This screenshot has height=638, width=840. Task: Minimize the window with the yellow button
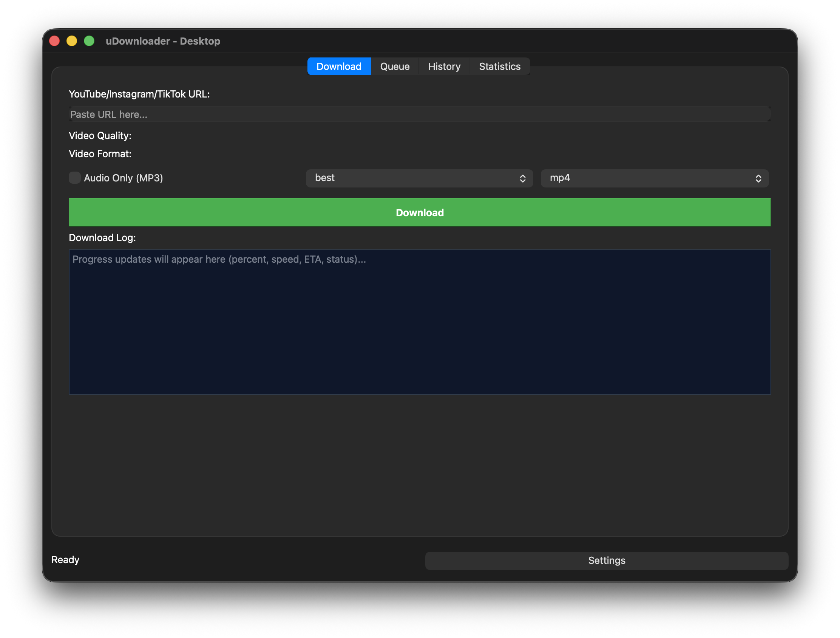(x=72, y=41)
